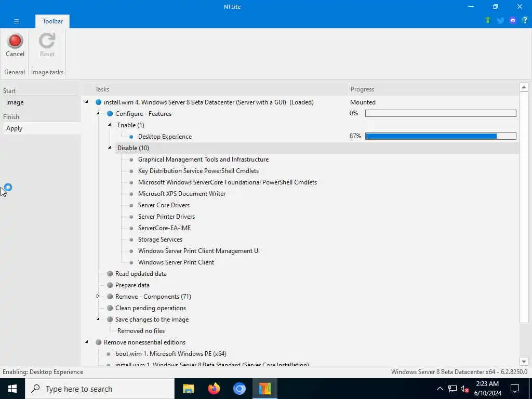
Task: Open Firefox from the taskbar
Action: tap(214, 389)
